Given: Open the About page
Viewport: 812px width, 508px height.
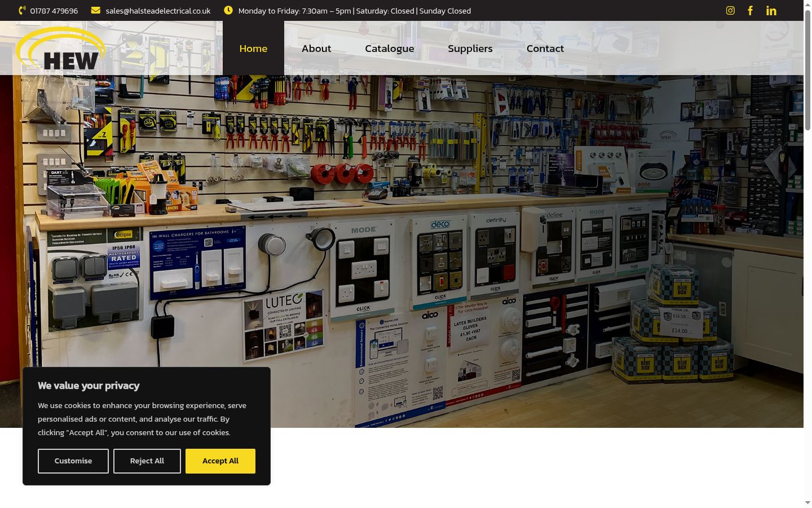Looking at the screenshot, I should tap(316, 49).
